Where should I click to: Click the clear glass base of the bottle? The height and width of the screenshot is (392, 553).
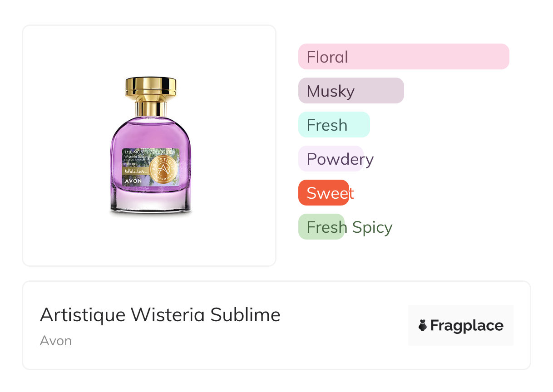coord(151,202)
